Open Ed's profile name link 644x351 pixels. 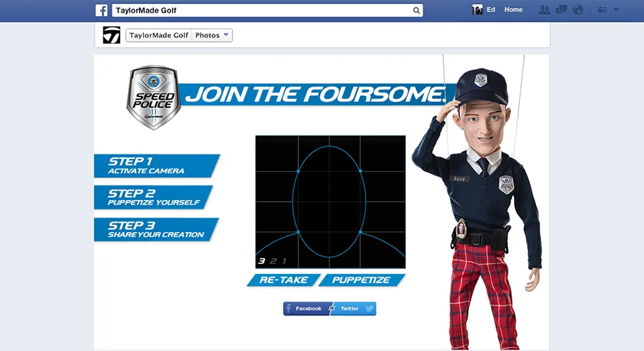coord(491,9)
